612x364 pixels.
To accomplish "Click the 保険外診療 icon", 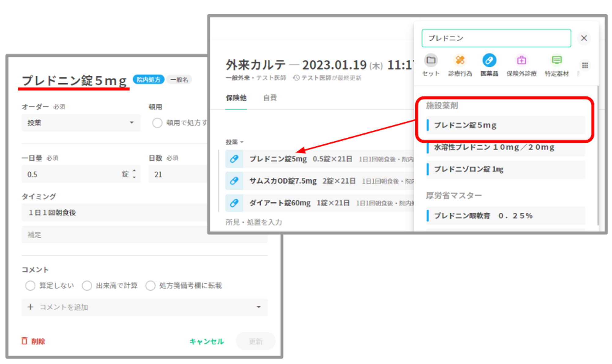I will [521, 60].
